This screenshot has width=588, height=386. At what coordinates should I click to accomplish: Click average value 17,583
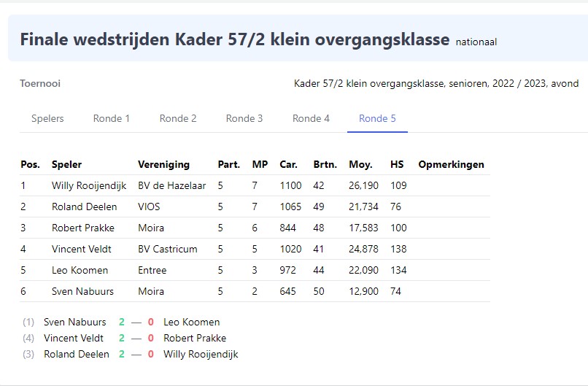363,228
